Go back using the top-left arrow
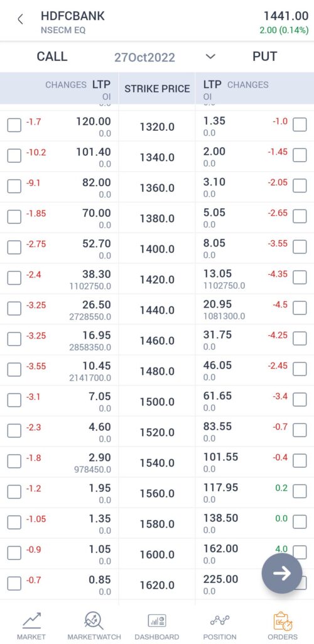This screenshot has width=314, height=644. [x=20, y=19]
